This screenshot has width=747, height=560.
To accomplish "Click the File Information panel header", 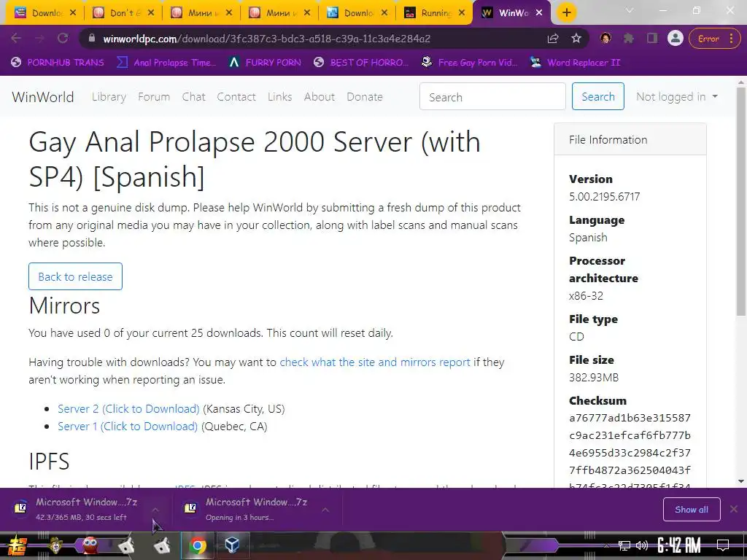I will (630, 139).
